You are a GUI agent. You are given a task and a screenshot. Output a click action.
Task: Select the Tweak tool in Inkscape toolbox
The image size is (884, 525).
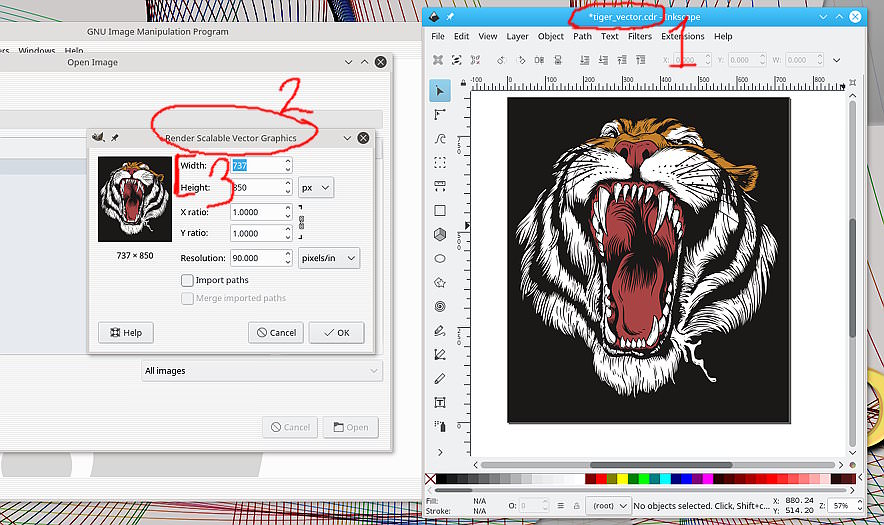click(440, 138)
